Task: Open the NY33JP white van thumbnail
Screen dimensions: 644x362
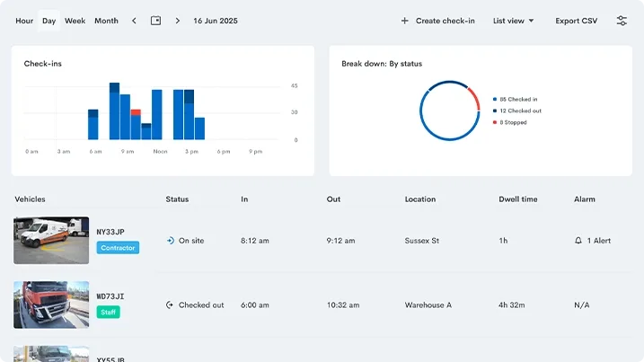Action: [51, 241]
